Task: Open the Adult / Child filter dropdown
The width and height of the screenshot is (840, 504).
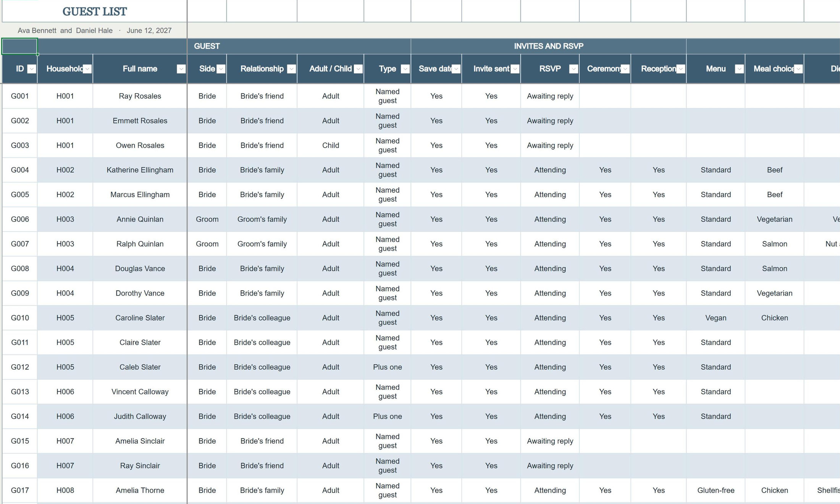Action: (x=358, y=69)
